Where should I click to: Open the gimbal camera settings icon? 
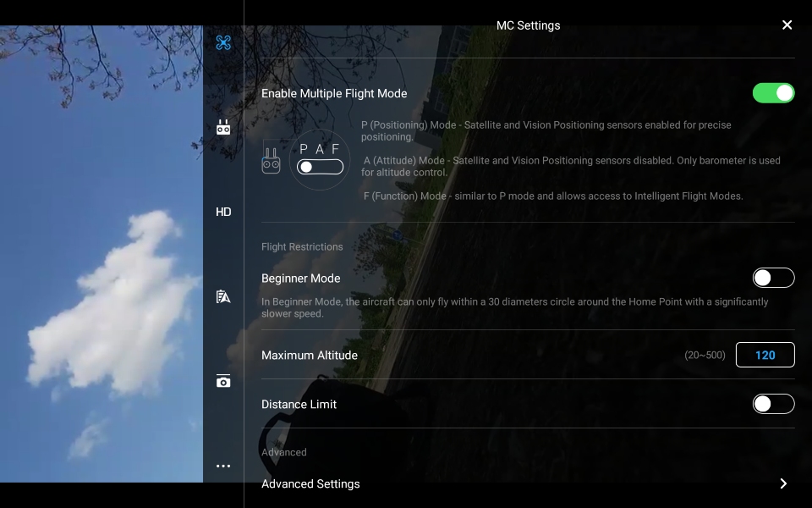223,381
